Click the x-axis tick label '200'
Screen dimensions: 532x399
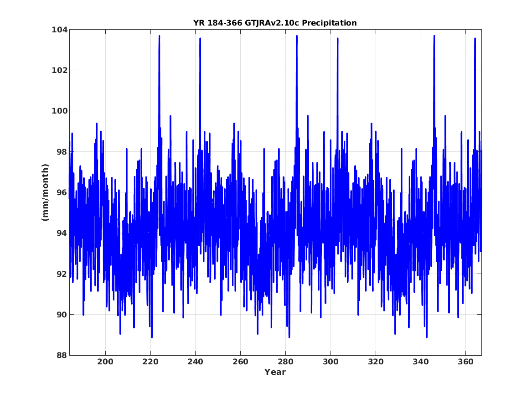click(105, 362)
